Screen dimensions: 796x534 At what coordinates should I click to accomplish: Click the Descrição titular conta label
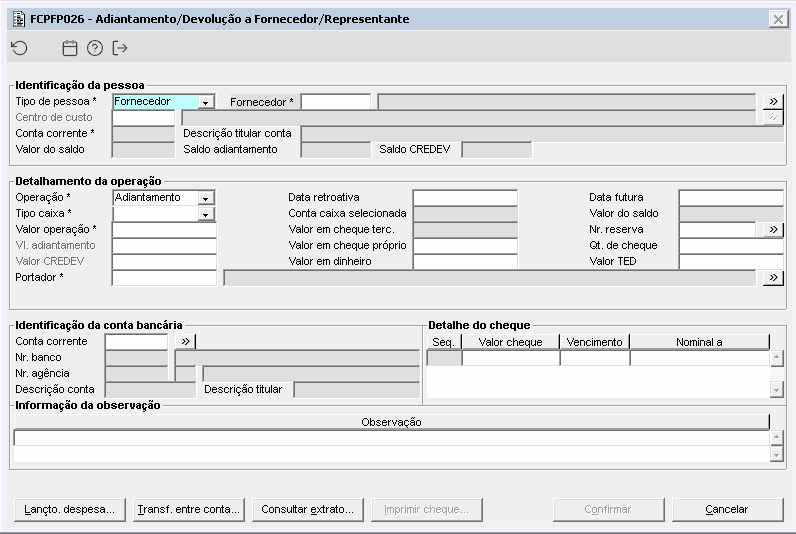point(237,134)
